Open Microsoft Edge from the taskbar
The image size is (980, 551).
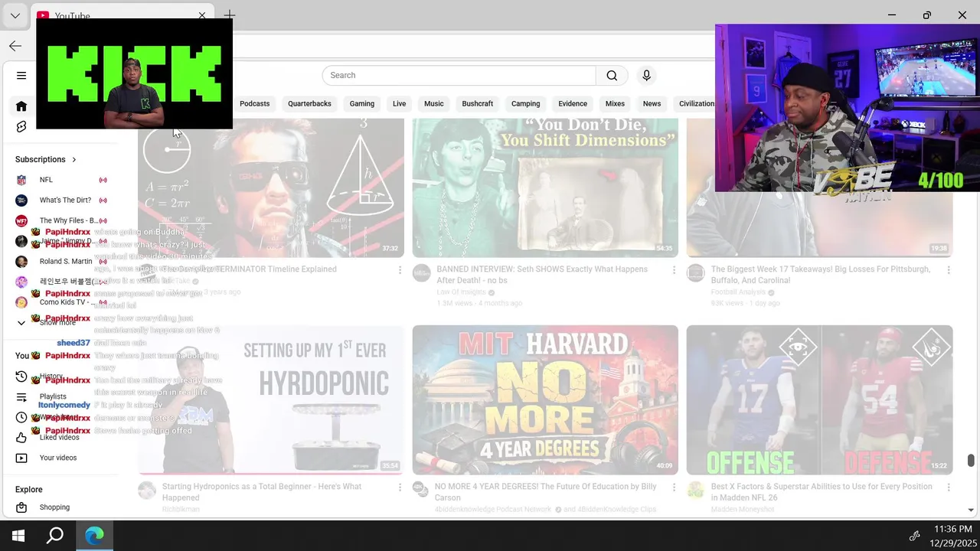pos(94,536)
